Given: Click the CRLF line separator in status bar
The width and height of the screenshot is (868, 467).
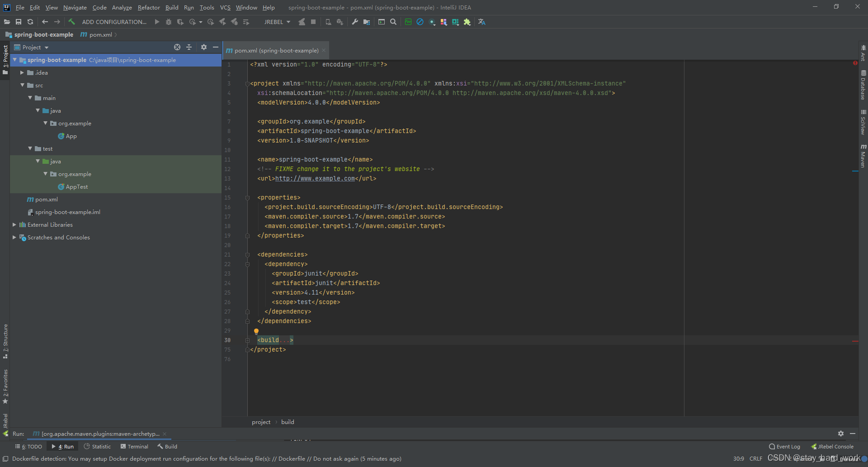Looking at the screenshot, I should point(756,458).
